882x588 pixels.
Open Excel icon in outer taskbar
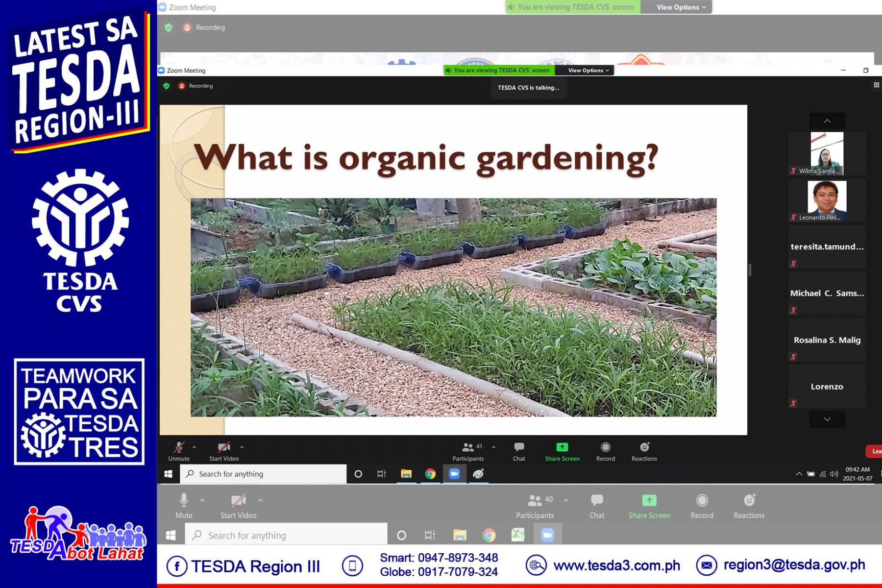tap(518, 535)
